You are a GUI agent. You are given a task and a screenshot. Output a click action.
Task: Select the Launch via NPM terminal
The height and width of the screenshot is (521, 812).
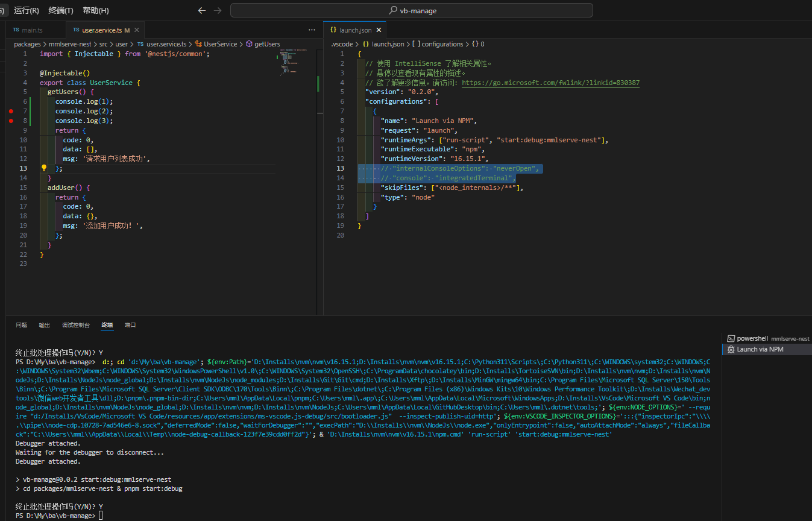pyautogui.click(x=767, y=349)
